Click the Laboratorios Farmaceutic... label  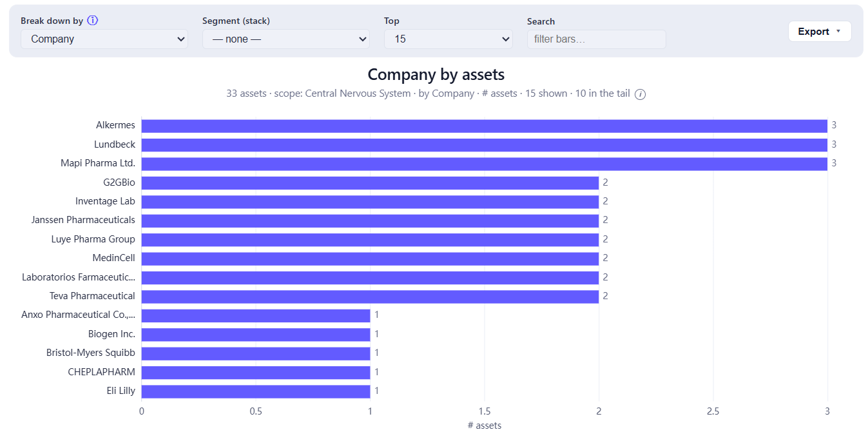(x=79, y=277)
